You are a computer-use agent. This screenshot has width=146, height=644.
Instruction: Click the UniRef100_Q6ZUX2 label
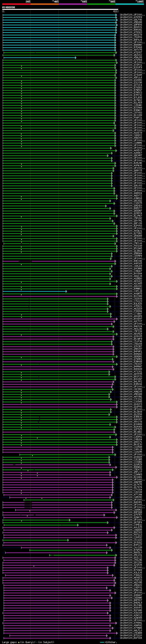coord(131,55)
